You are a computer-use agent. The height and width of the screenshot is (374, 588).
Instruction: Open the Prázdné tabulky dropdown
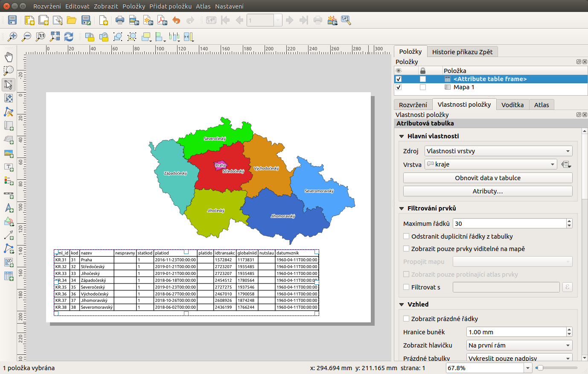tap(519, 358)
